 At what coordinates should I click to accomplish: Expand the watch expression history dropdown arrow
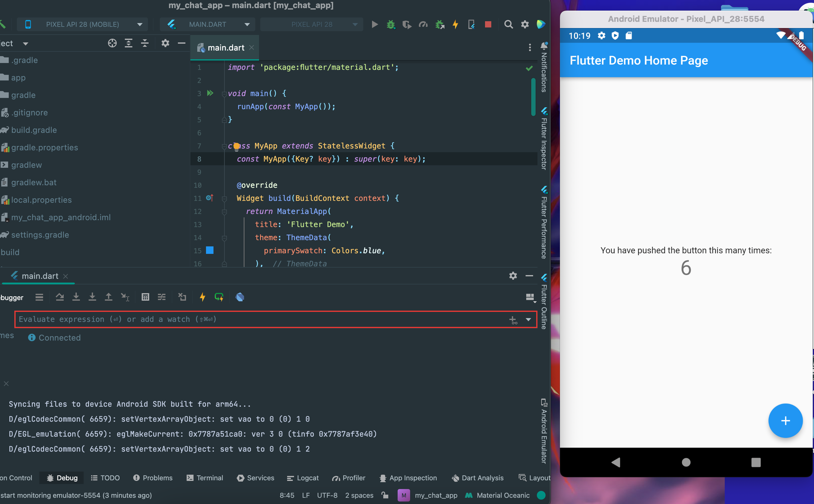tap(528, 320)
